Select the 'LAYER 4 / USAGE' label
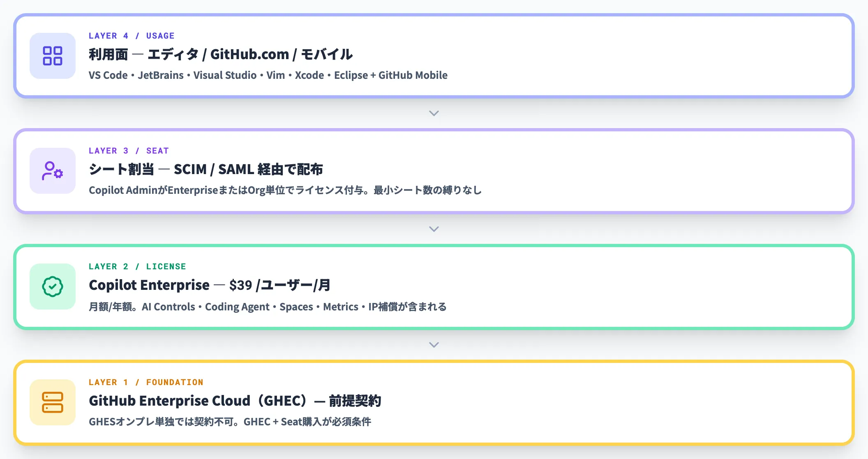 tap(132, 36)
